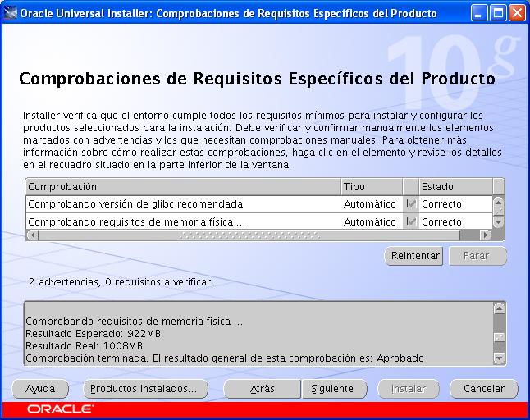The width and height of the screenshot is (530, 420).
Task: Click details pane scrollbar up arrow
Action: point(500,308)
